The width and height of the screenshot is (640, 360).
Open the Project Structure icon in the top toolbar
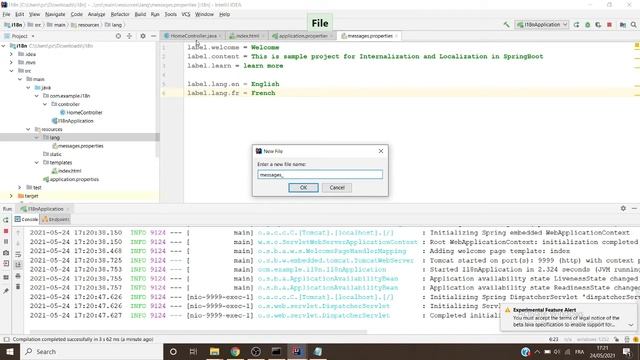pyautogui.click(x=622, y=25)
